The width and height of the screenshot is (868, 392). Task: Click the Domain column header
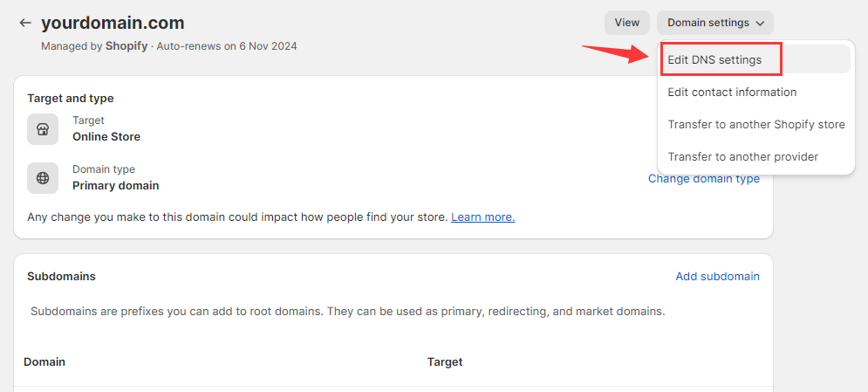click(x=44, y=361)
